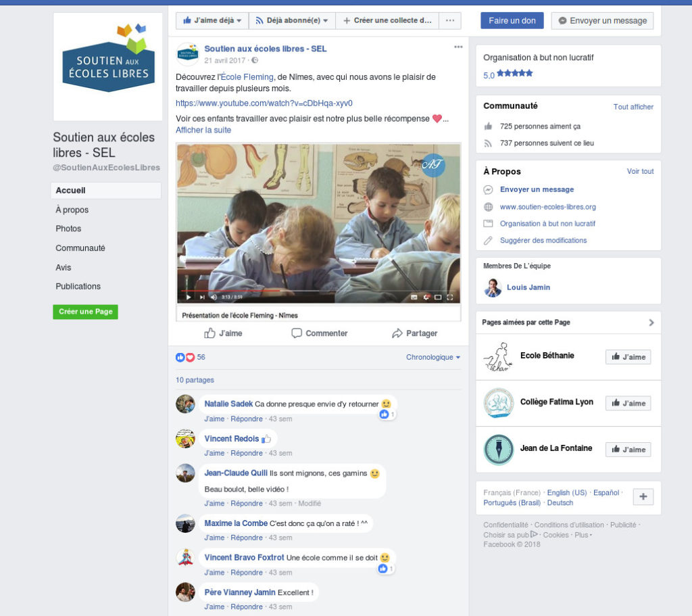Toggle video theater mode icon
The width and height of the screenshot is (692, 616).
coord(438,298)
